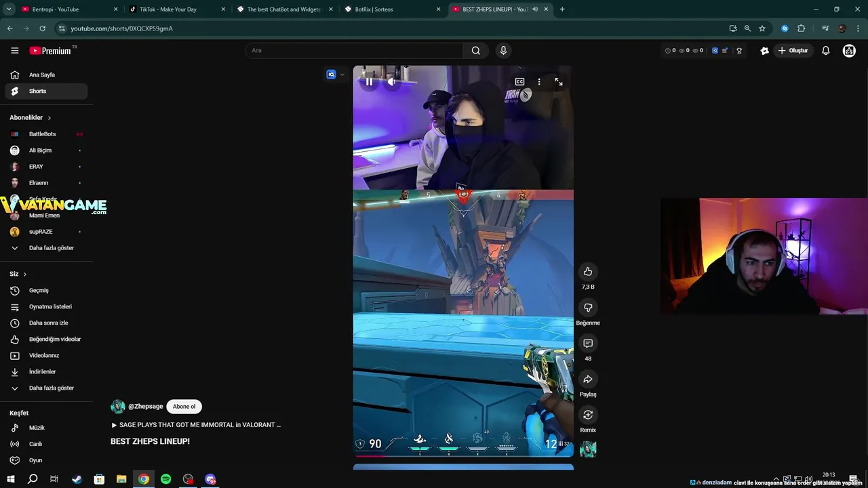Share the Short via Paylaş

(588, 380)
